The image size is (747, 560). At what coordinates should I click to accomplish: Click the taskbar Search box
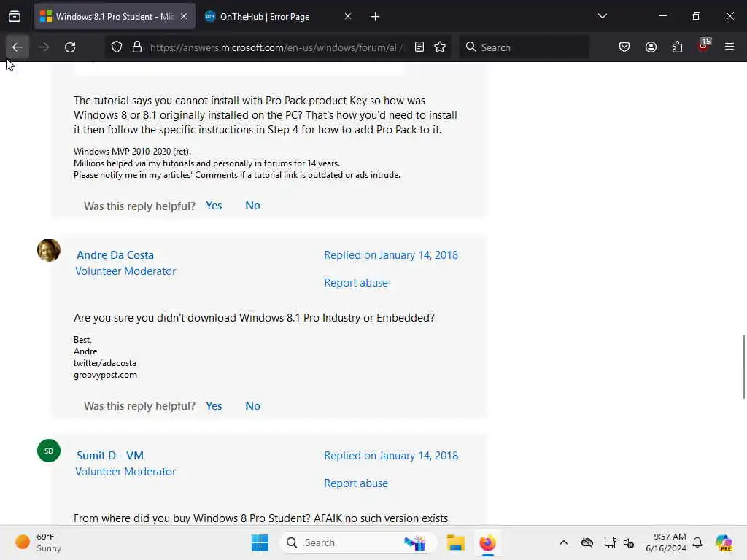358,542
